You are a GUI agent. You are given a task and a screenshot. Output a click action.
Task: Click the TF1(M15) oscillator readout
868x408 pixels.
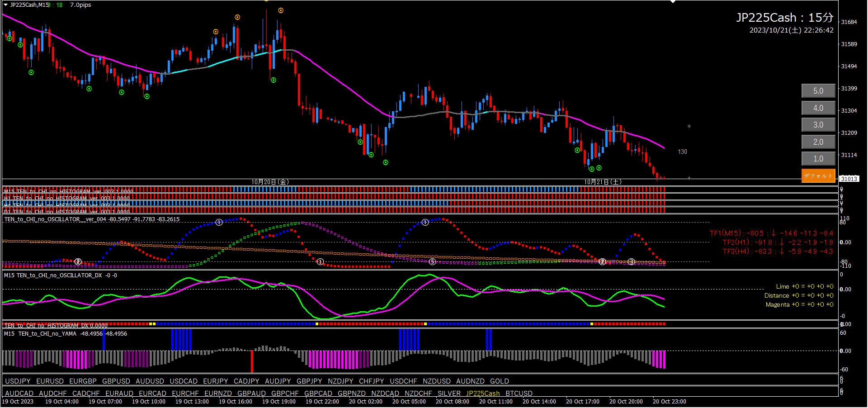(x=771, y=233)
